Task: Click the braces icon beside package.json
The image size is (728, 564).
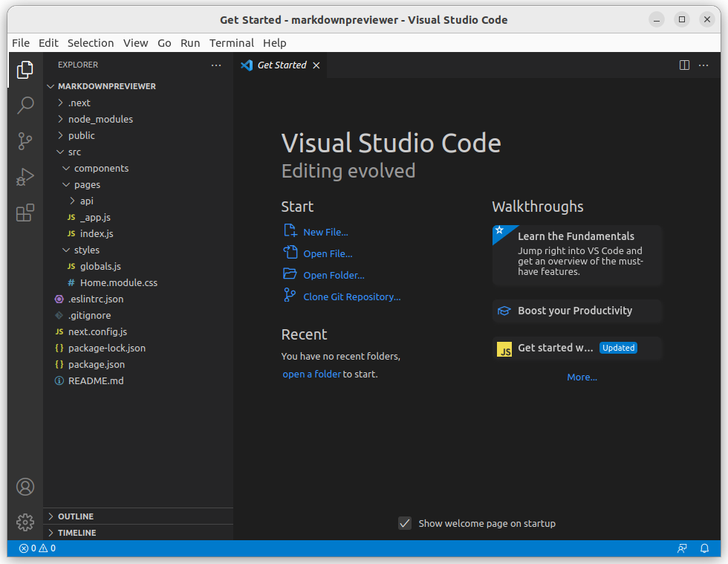Action: click(x=59, y=365)
